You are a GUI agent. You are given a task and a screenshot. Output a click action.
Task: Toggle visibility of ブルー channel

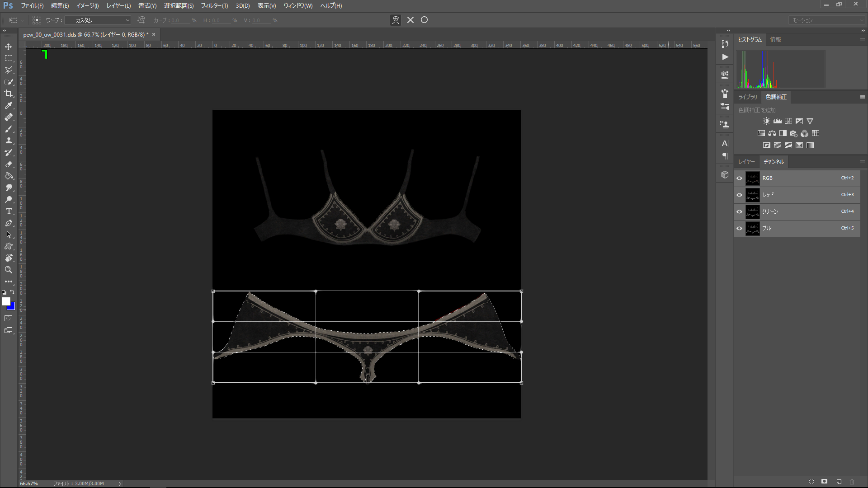tap(740, 228)
